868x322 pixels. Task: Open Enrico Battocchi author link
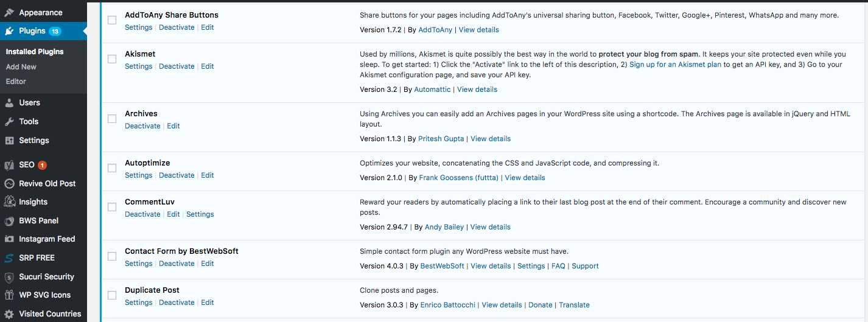pyautogui.click(x=448, y=305)
